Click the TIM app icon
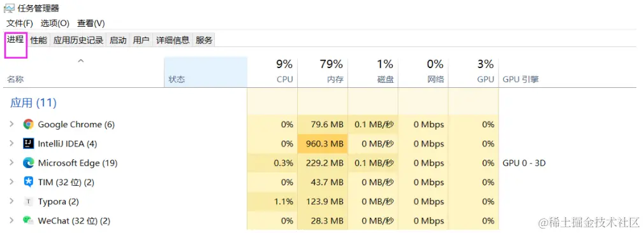The image size is (644, 233). [x=28, y=182]
